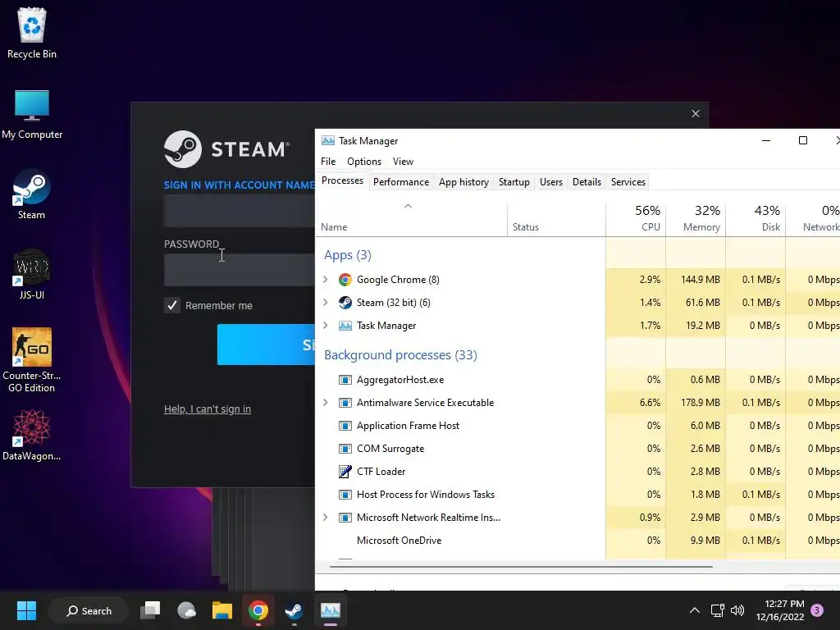Viewport: 840px width, 630px height.
Task: Open Help, I can't sign in link
Action: coord(208,409)
